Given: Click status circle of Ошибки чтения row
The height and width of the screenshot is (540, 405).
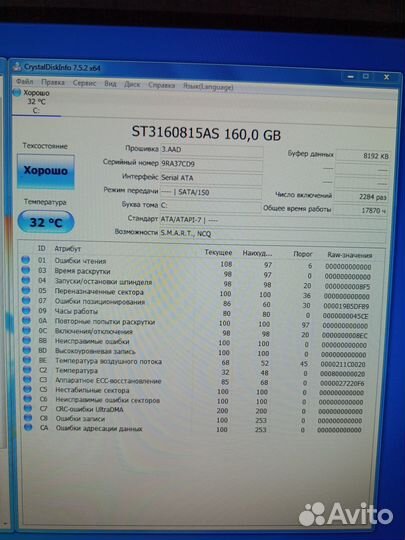Looking at the screenshot, I should [x=25, y=260].
